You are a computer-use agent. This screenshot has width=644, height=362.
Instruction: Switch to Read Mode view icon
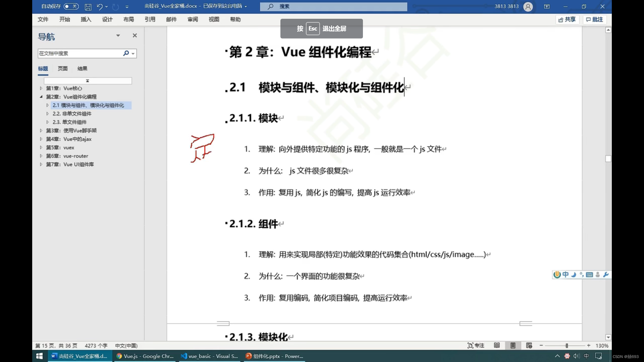coord(497,346)
